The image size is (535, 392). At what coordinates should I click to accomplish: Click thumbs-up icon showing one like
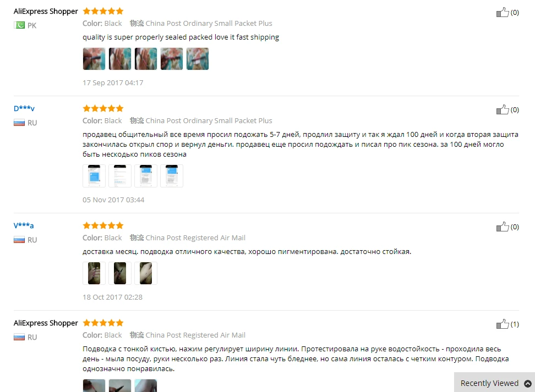coord(502,324)
